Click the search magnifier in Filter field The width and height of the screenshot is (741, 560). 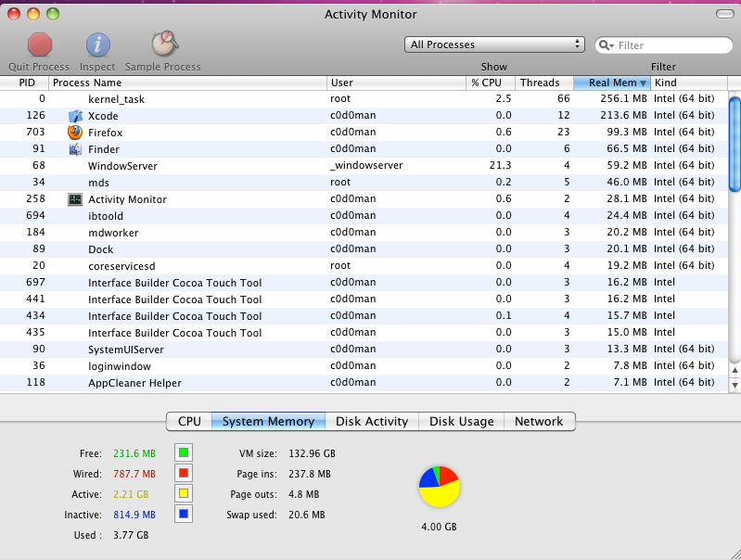pyautogui.click(x=606, y=45)
